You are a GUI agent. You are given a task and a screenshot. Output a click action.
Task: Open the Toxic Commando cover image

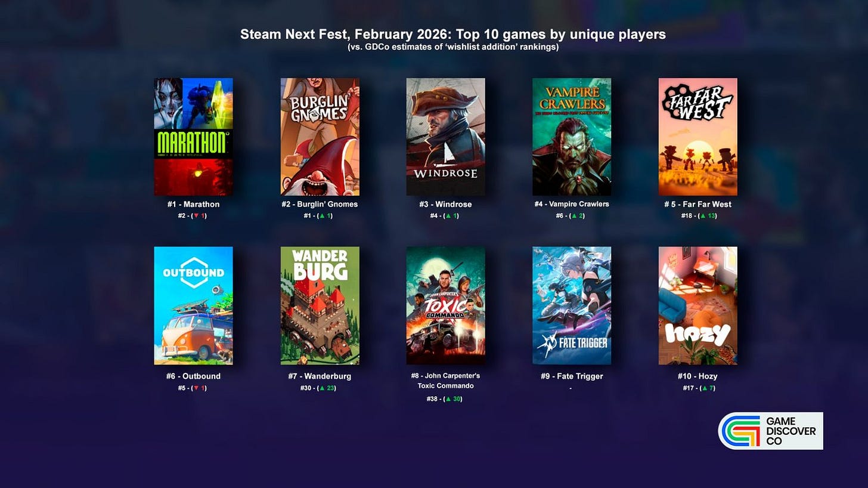pos(446,305)
